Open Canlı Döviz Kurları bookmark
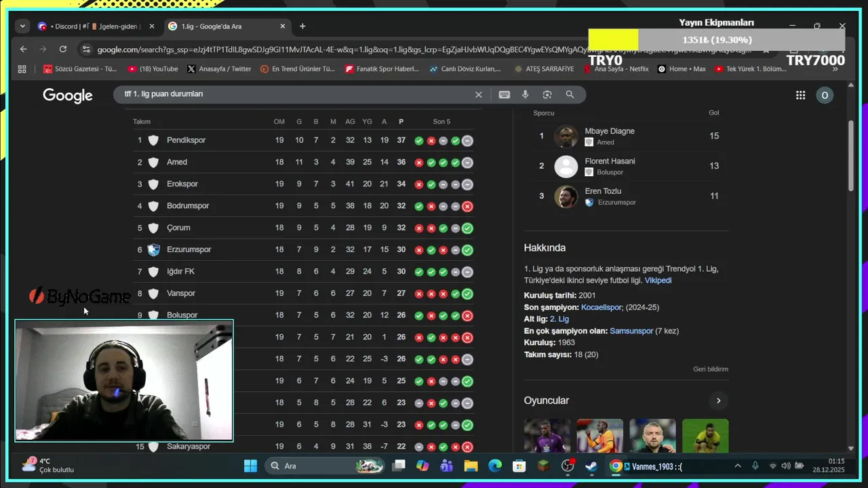The height and width of the screenshot is (488, 868). [x=465, y=69]
